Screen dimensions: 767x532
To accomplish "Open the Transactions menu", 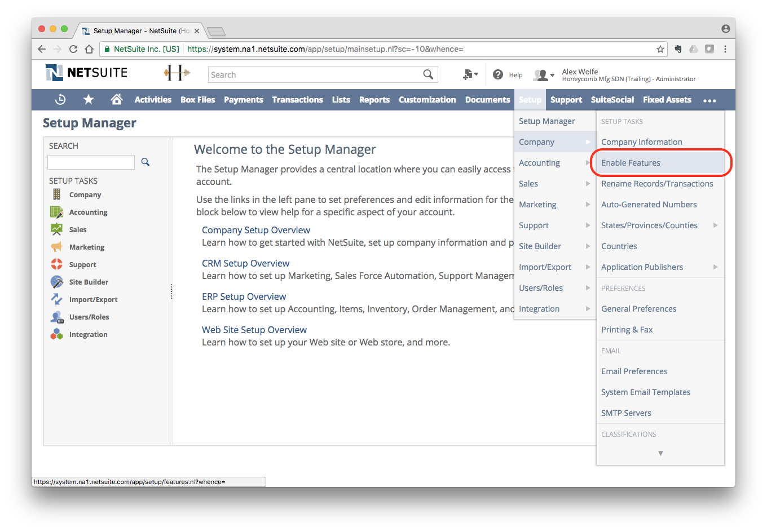I will point(297,100).
